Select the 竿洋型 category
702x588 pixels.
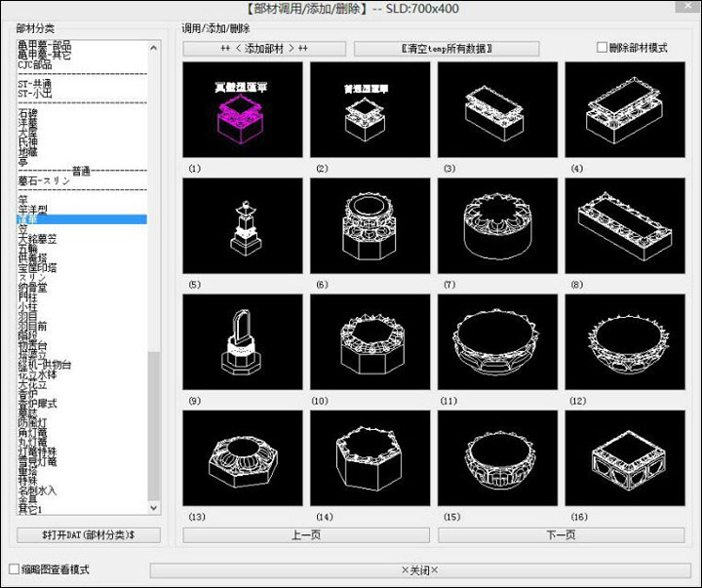[x=33, y=210]
